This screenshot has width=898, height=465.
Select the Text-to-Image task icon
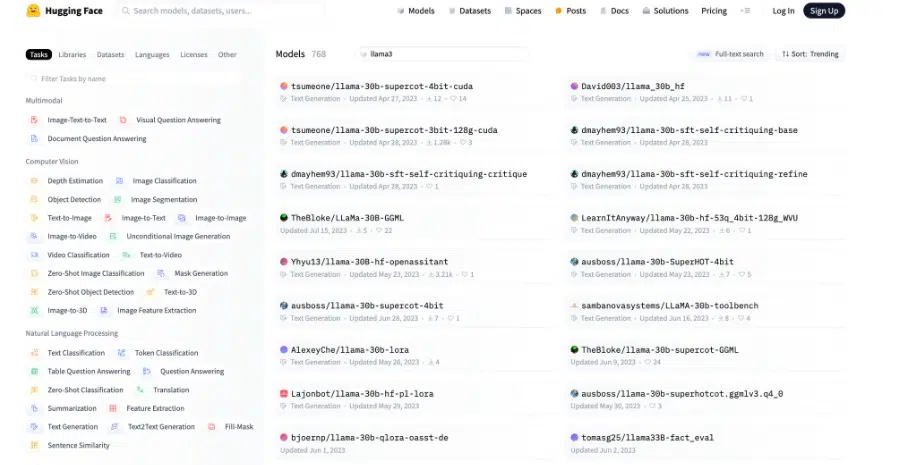34,218
